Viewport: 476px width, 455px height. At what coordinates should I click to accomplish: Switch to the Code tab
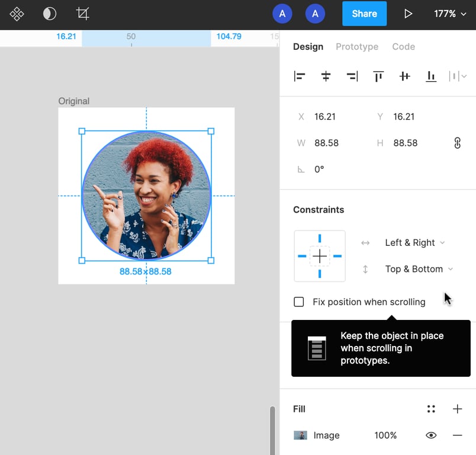pyautogui.click(x=403, y=47)
